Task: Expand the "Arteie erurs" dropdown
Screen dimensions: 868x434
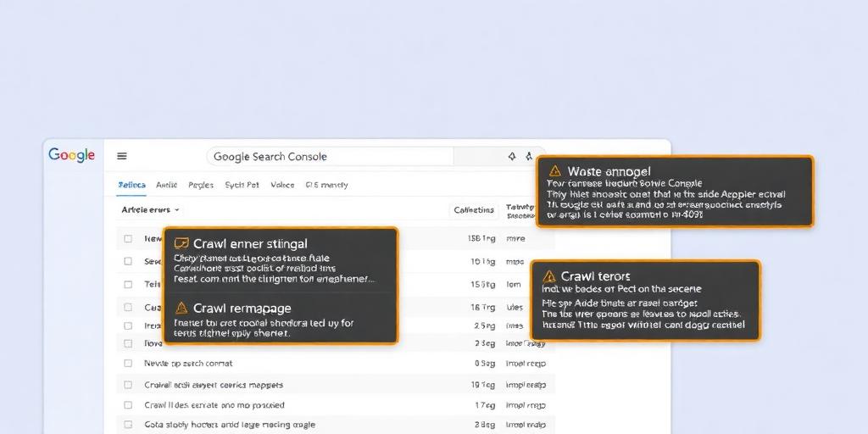Action: 151,210
